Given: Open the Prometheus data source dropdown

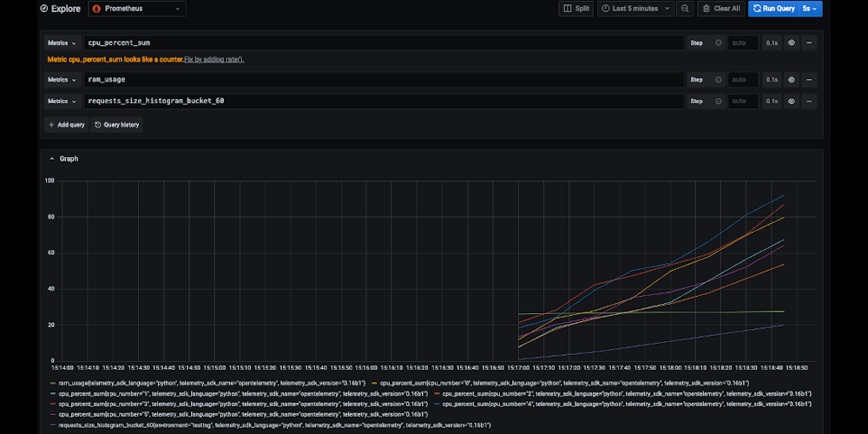Looking at the screenshot, I should pos(137,9).
